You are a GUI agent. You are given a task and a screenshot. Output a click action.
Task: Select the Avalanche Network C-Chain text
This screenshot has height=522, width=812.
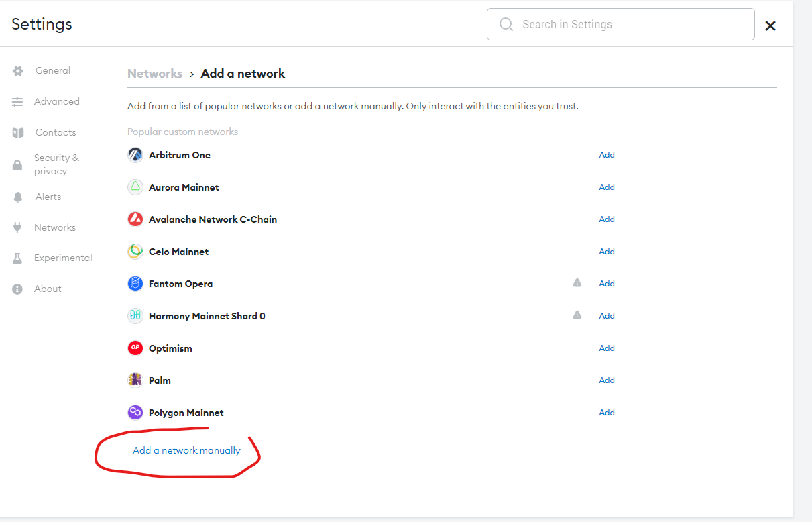pos(213,219)
